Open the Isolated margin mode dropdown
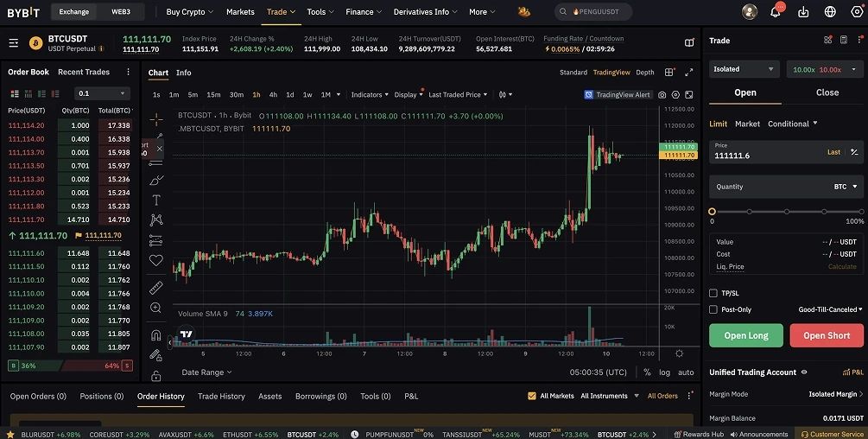This screenshot has width=868, height=439. click(744, 69)
